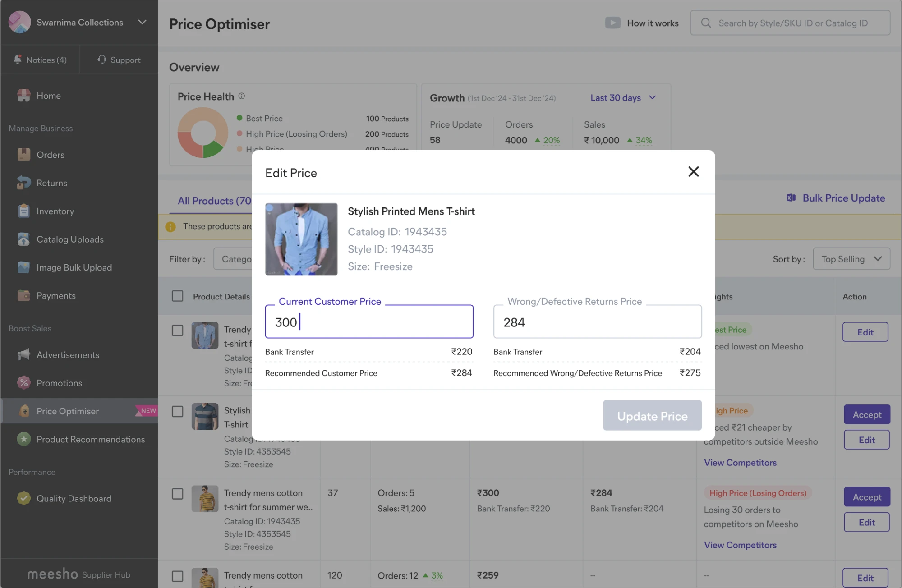Click the Price Health donut chart

[202, 133]
